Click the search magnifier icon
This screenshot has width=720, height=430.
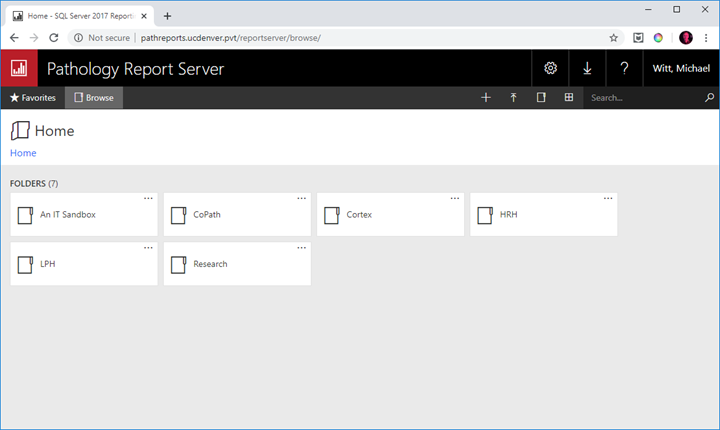(x=709, y=97)
